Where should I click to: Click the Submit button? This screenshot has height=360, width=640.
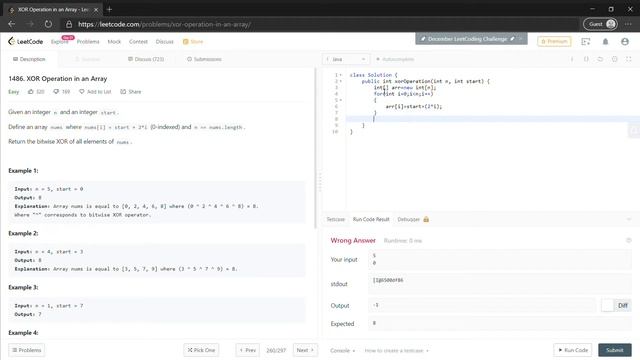[615, 350]
